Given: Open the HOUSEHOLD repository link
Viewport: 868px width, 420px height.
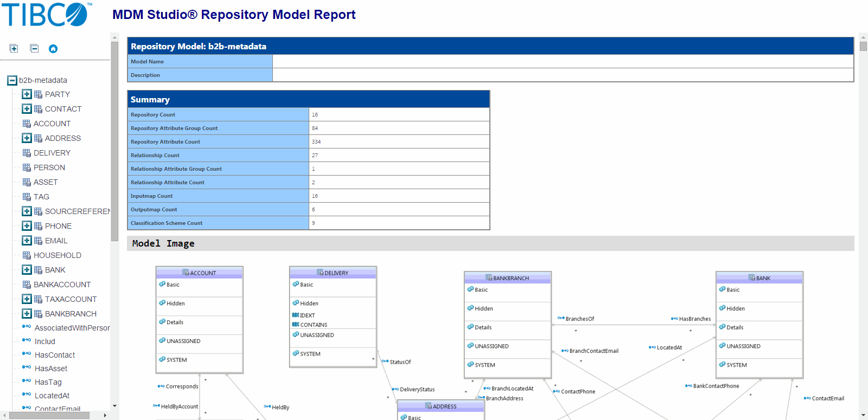Looking at the screenshot, I should click(x=58, y=255).
